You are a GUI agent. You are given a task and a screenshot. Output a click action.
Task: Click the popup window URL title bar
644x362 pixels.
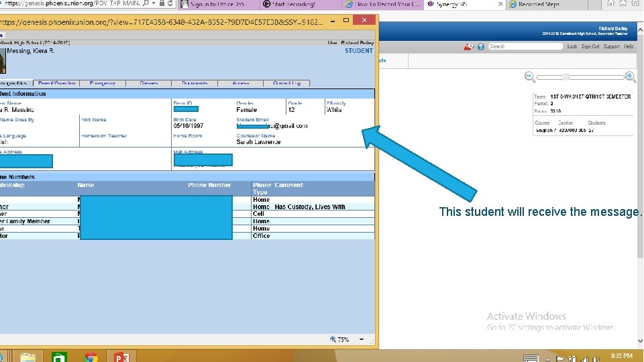coord(161,22)
